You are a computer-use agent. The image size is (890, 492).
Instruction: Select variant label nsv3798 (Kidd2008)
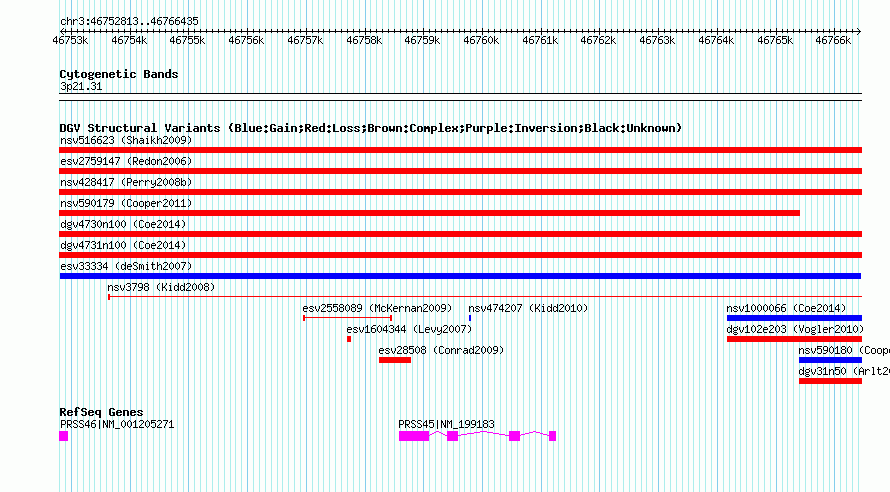coord(161,287)
